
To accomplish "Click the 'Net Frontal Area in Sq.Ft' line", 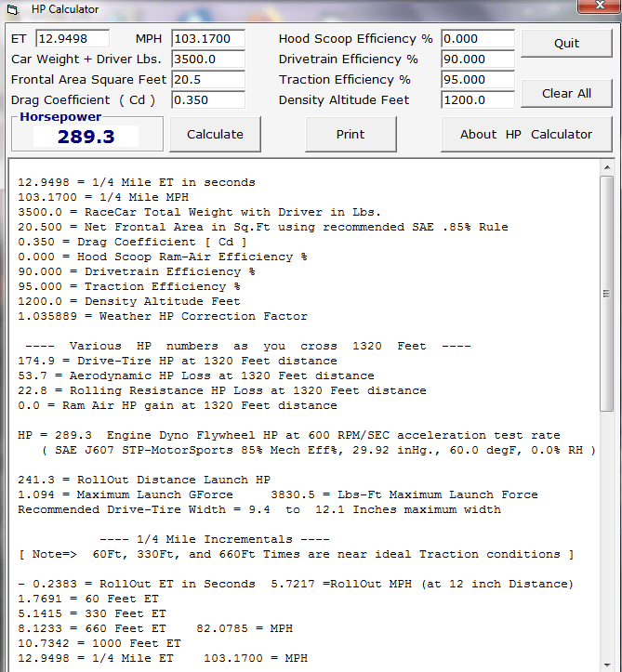I will (263, 227).
